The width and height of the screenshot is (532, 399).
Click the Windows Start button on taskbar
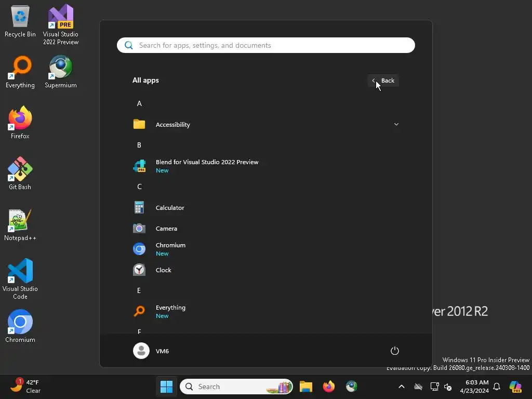point(166,387)
